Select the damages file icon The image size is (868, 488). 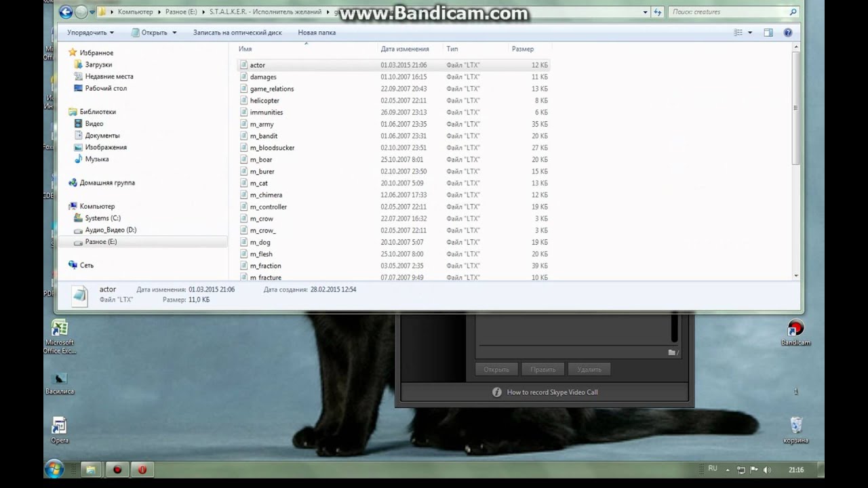pos(243,77)
